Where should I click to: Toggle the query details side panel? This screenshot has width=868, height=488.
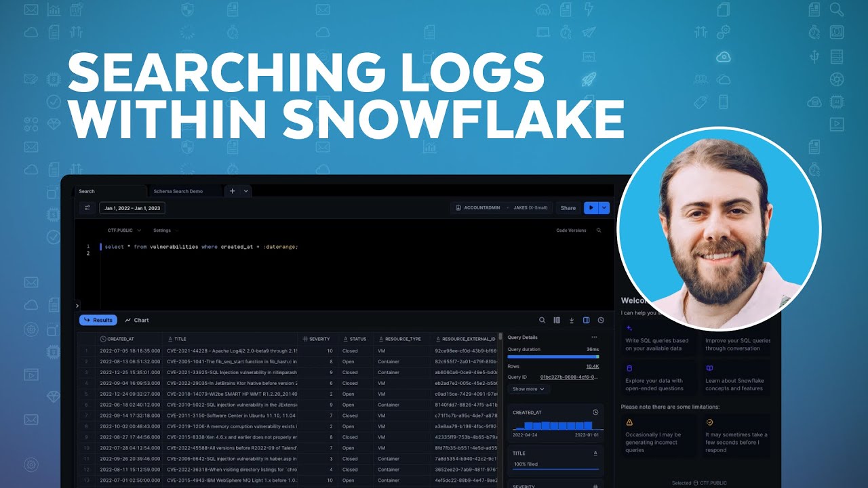(x=587, y=320)
